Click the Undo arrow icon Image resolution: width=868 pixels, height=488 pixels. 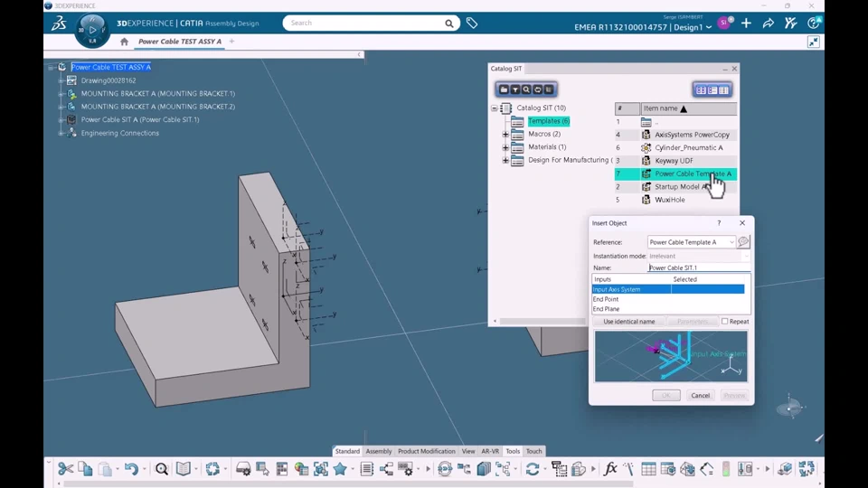(x=131, y=469)
